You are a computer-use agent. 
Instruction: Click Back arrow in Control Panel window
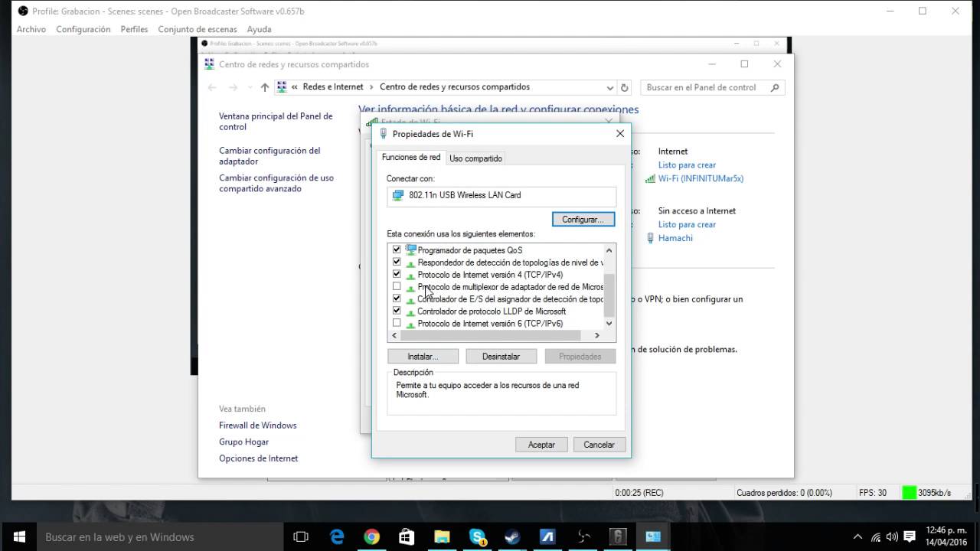pyautogui.click(x=212, y=87)
